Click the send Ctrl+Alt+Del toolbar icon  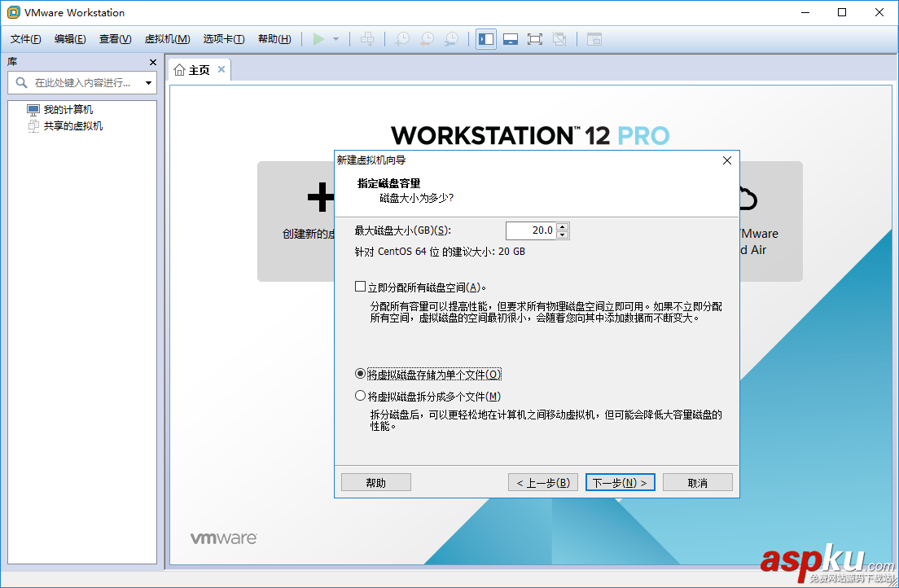pyautogui.click(x=367, y=39)
